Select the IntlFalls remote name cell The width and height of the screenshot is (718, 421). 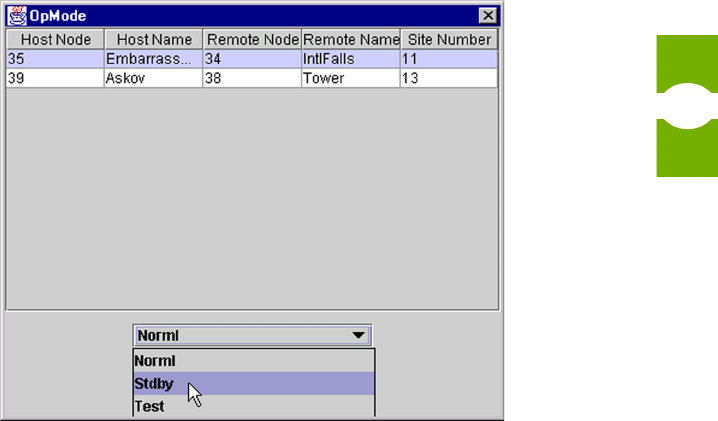(x=351, y=59)
